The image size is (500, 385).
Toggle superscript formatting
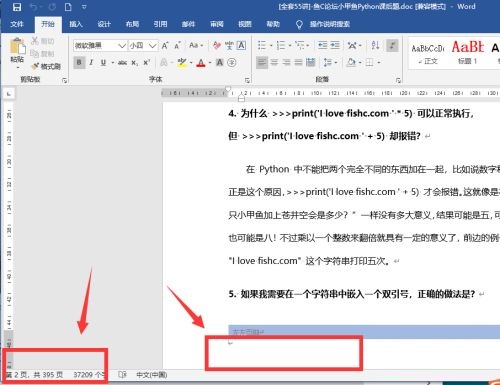point(147,62)
